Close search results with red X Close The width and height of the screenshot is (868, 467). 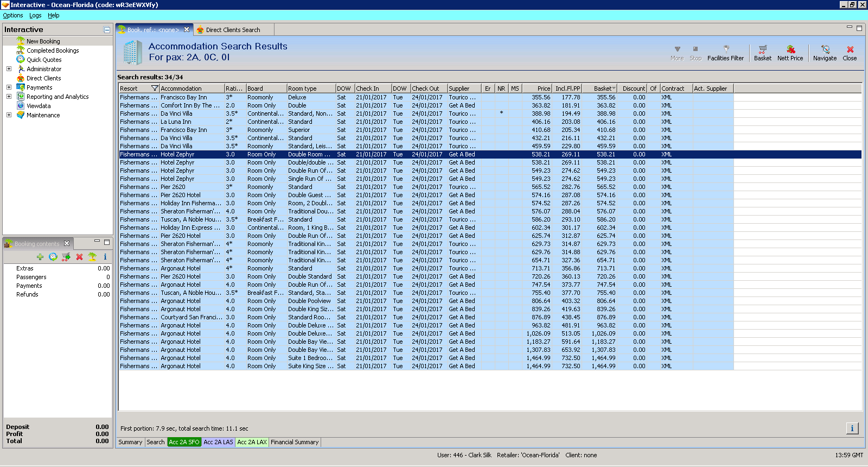tap(850, 53)
